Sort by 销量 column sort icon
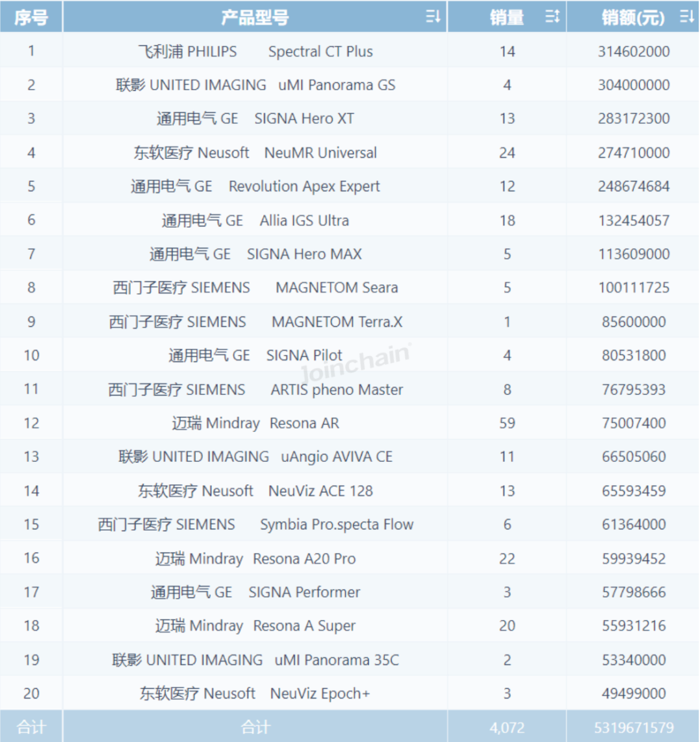This screenshot has width=700, height=742. click(552, 17)
